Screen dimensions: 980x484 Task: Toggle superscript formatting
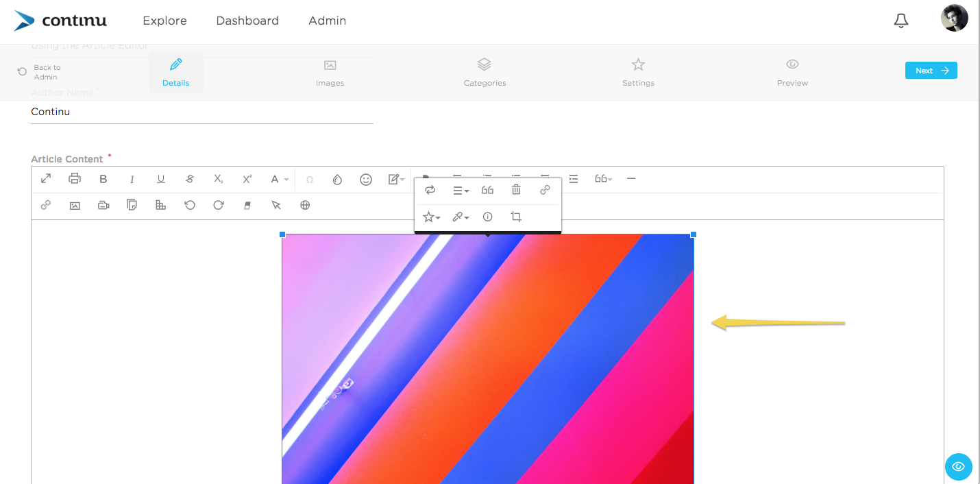pos(247,179)
